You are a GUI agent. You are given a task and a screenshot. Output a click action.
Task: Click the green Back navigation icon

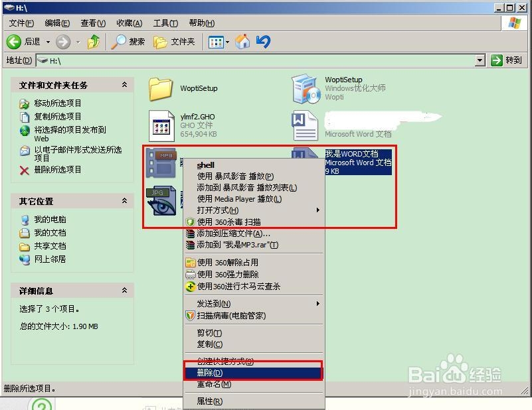click(15, 41)
